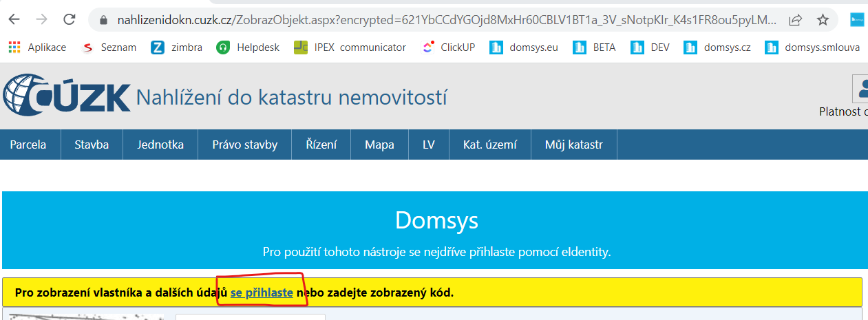Open the Aplikace apps bookmark
This screenshot has width=868, height=320.
click(x=37, y=47)
